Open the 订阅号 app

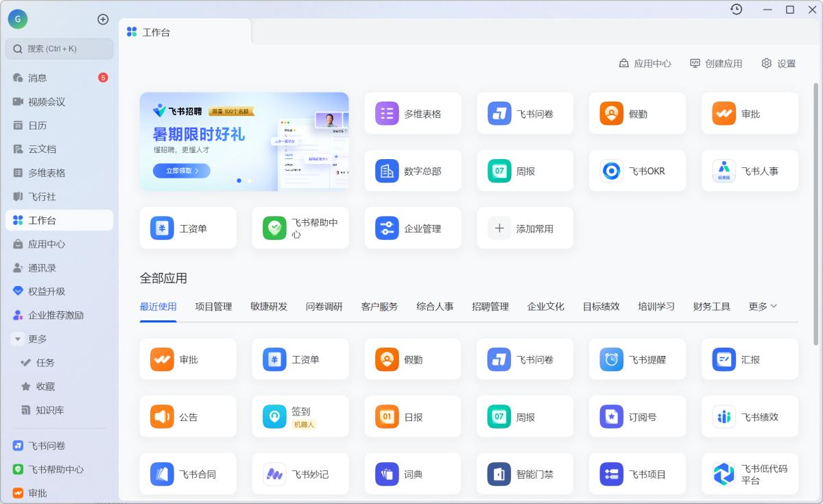point(637,416)
